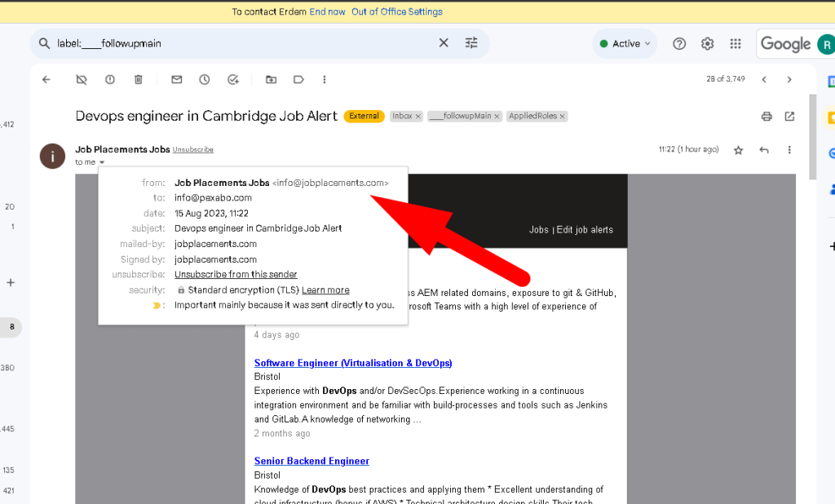Open the Google apps grid

click(736, 44)
